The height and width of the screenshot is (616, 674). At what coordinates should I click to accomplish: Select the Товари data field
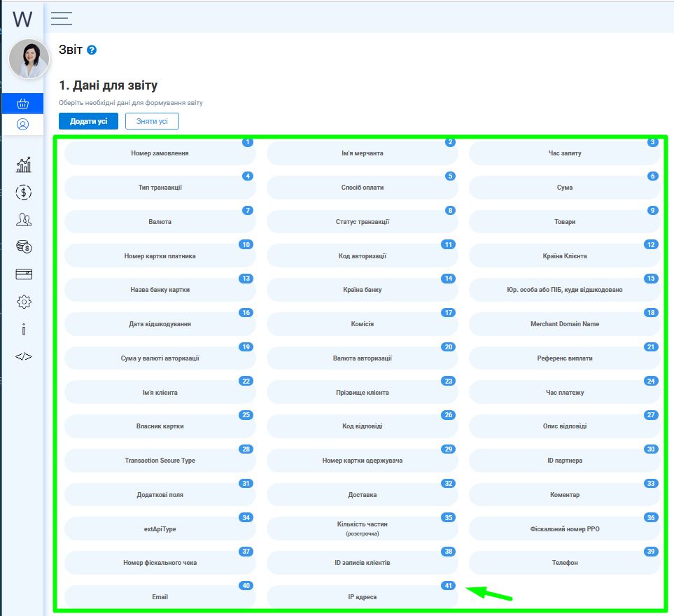(x=565, y=222)
